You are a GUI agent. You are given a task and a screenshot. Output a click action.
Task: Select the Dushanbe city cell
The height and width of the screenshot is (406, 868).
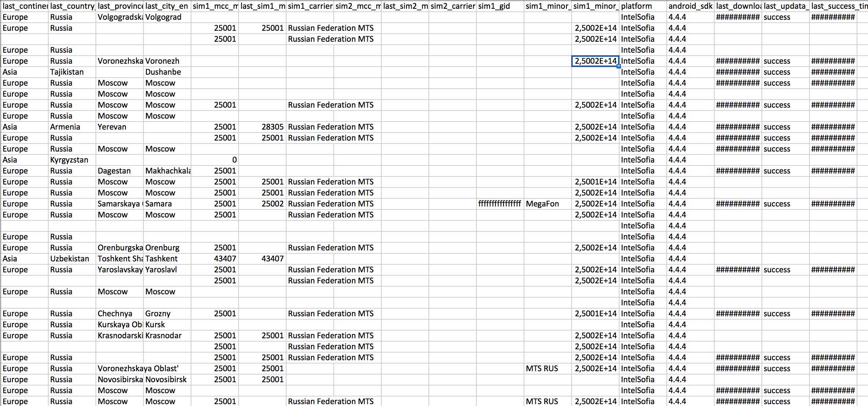tap(167, 72)
